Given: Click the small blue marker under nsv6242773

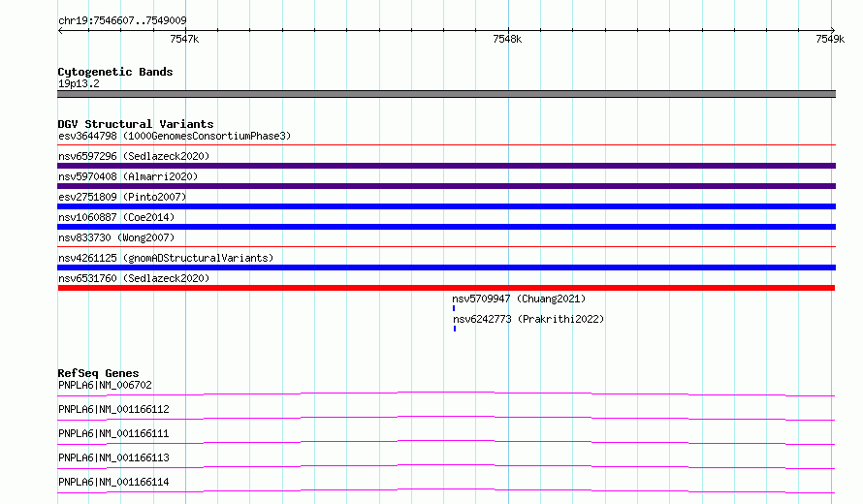Looking at the screenshot, I should tap(455, 329).
